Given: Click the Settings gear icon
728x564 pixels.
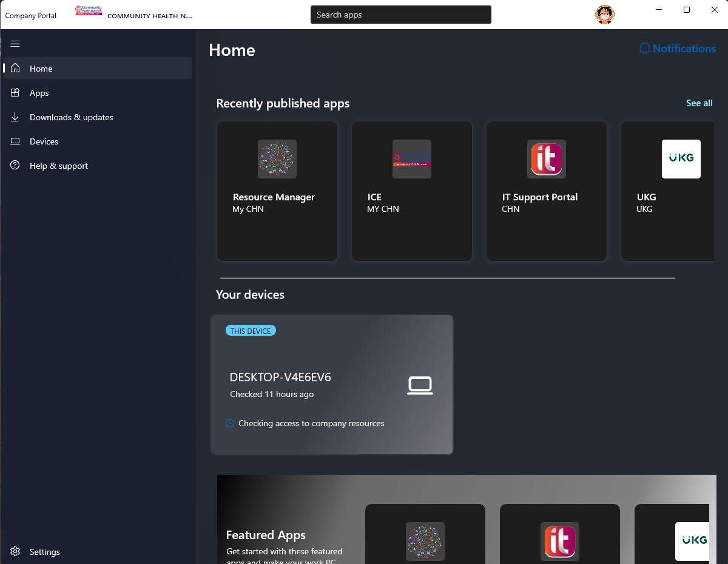Looking at the screenshot, I should [16, 551].
